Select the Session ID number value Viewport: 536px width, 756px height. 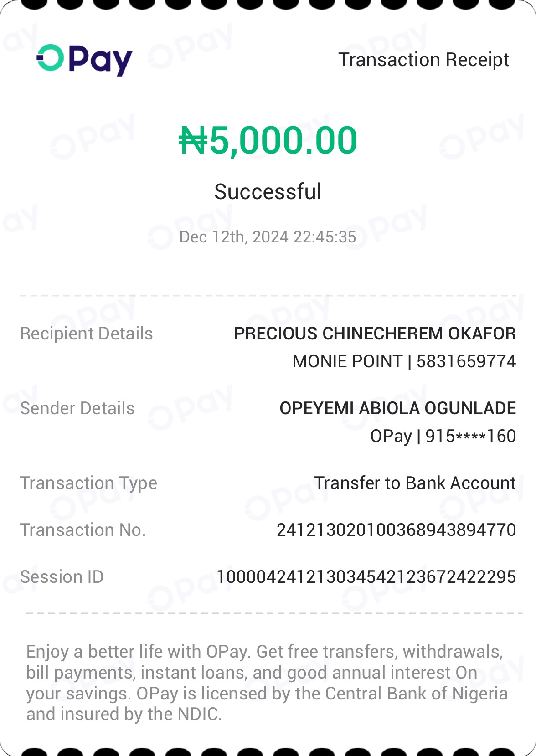click(366, 577)
